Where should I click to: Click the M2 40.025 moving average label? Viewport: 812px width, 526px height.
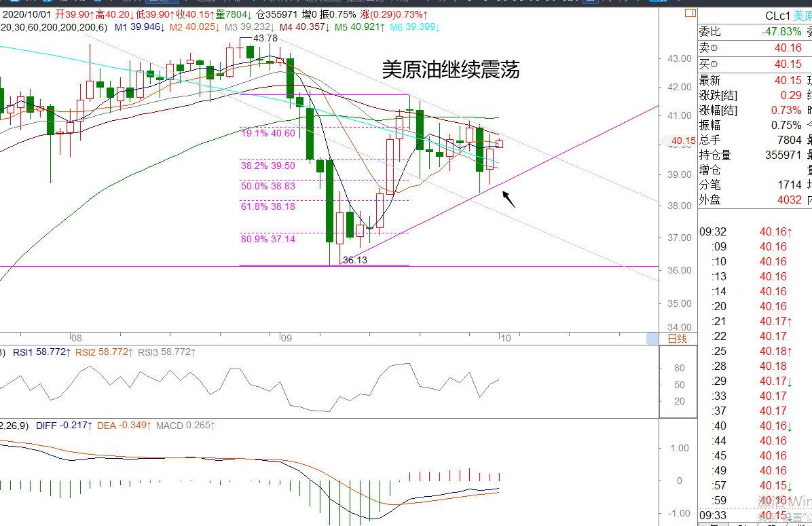194,27
